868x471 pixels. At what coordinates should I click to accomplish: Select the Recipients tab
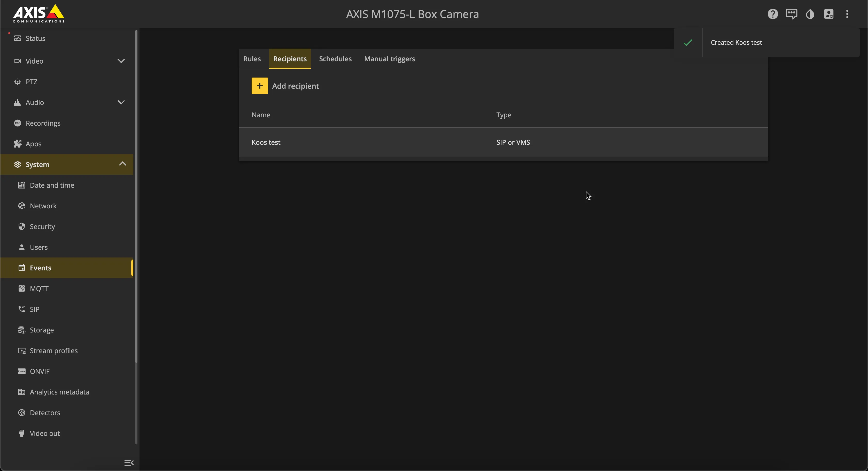click(290, 59)
